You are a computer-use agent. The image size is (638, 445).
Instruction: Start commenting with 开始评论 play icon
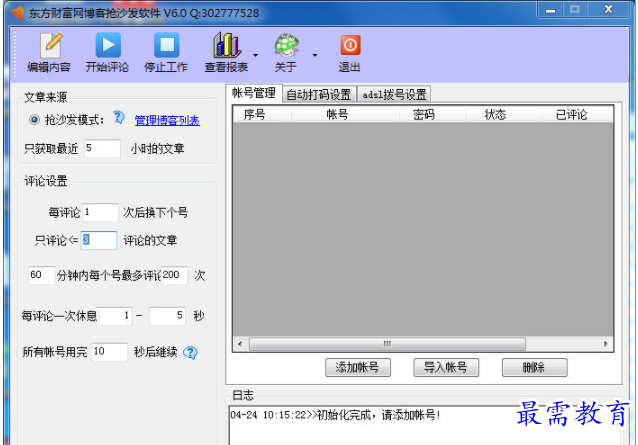pos(107,52)
